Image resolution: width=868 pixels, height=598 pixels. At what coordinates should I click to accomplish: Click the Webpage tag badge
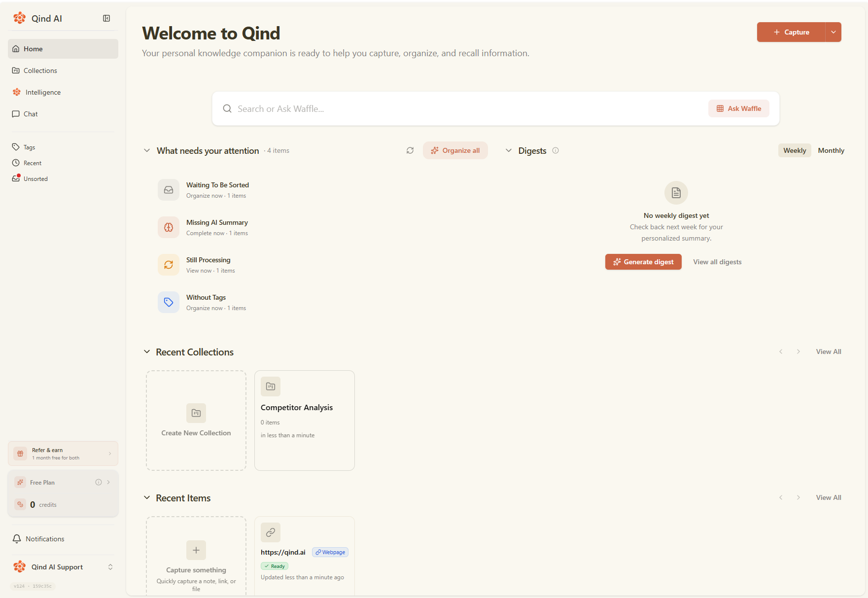[330, 552]
